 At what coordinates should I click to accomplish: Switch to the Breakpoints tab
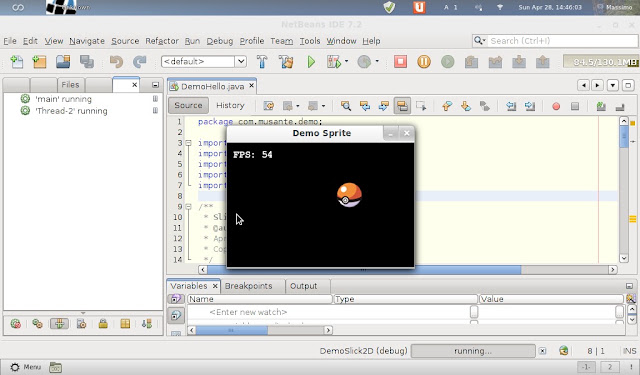pos(248,286)
